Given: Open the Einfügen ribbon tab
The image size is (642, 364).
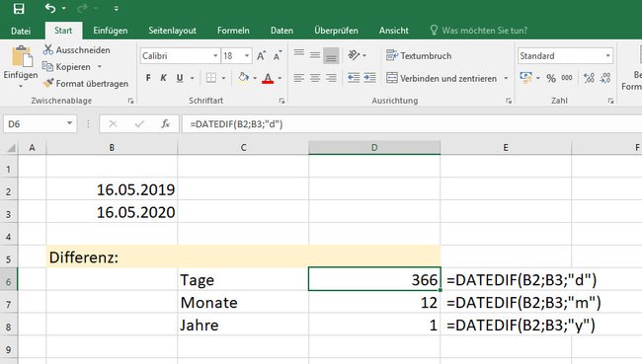Looking at the screenshot, I should tap(111, 31).
